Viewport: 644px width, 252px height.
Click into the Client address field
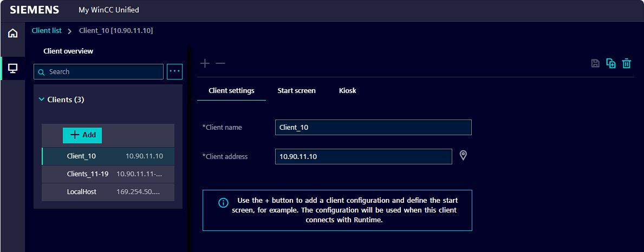tap(363, 156)
